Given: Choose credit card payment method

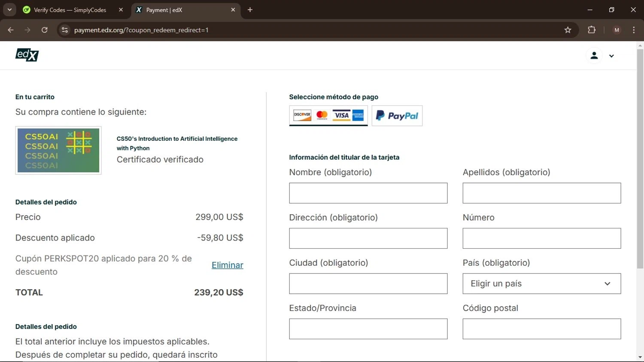Looking at the screenshot, I should (x=328, y=116).
